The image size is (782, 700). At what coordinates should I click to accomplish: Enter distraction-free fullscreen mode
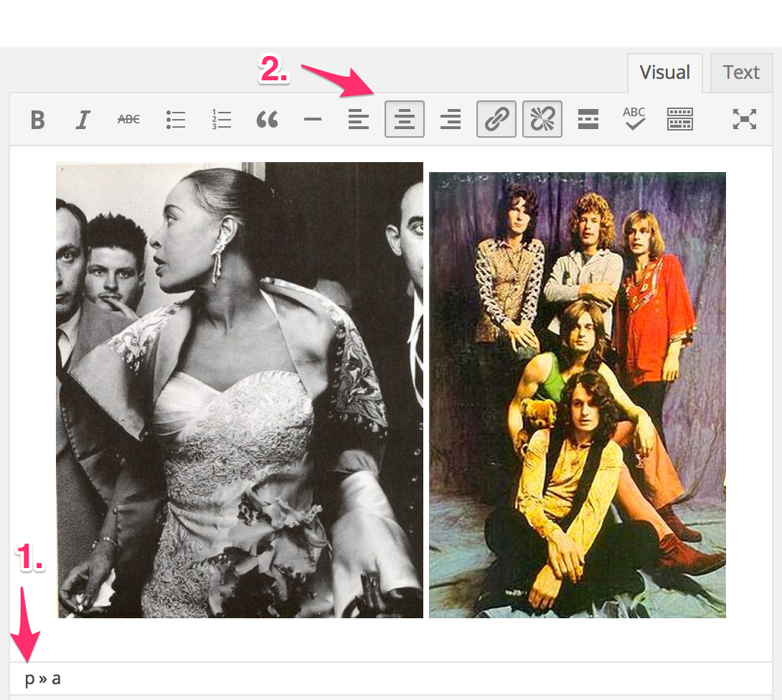(745, 120)
